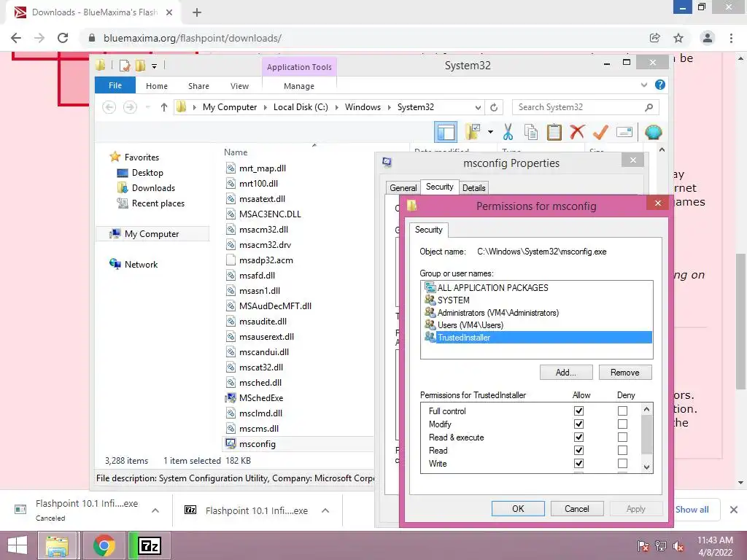Click the search magnifier in Search System32
The height and width of the screenshot is (560, 747).
click(x=649, y=107)
